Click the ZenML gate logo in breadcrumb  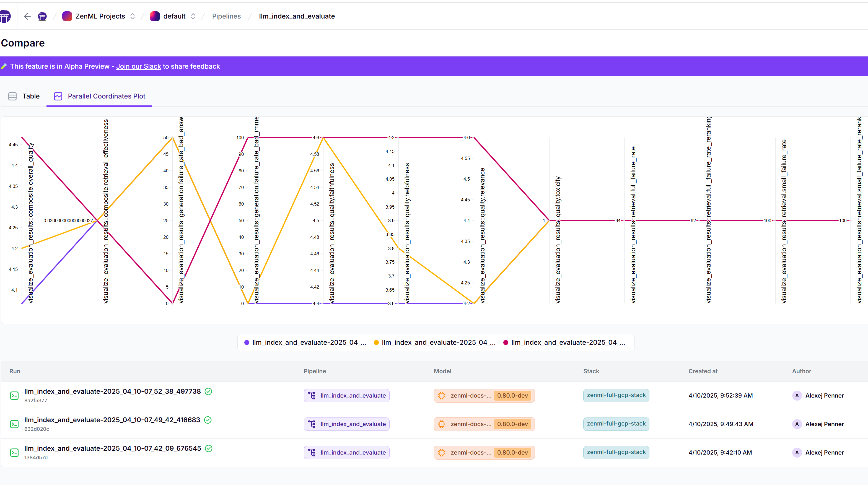(x=42, y=16)
